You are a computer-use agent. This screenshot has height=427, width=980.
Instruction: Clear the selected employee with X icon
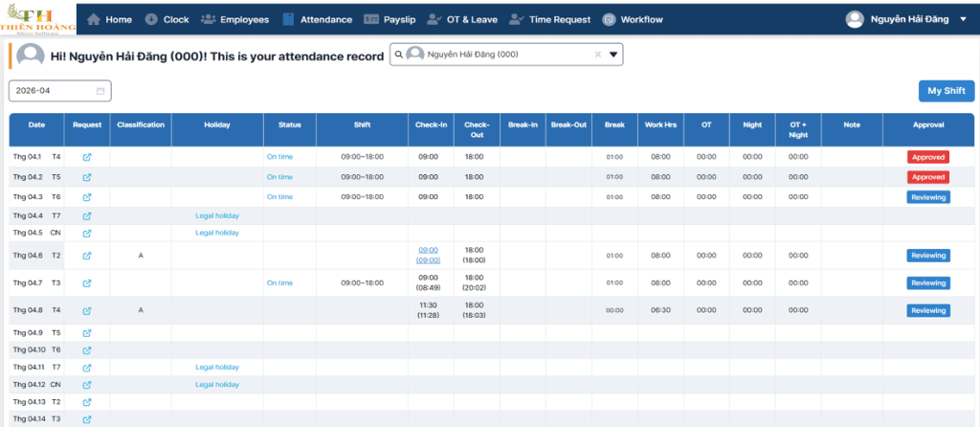pos(597,55)
